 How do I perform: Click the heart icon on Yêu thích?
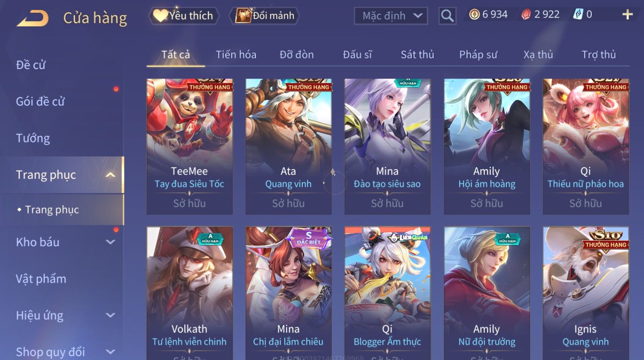pos(160,16)
